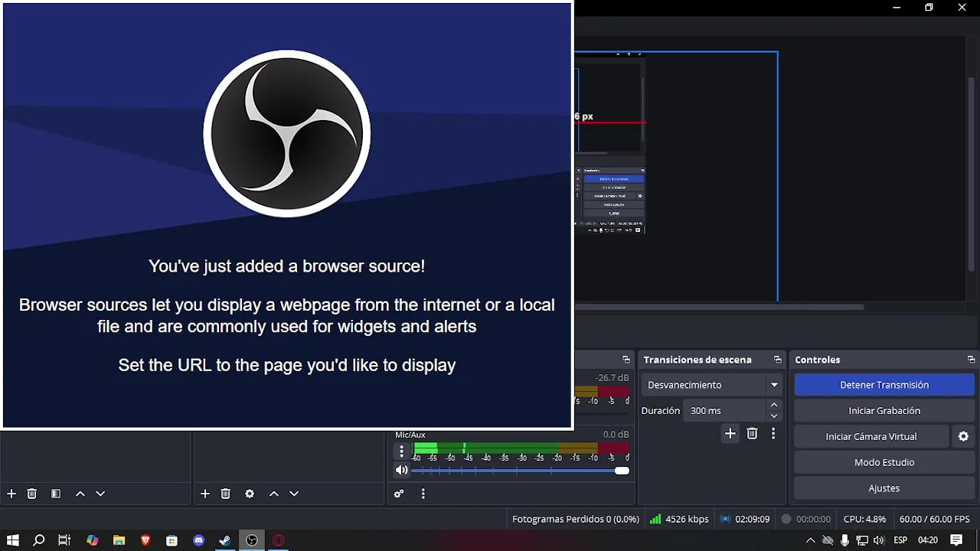Click Iniciar Grabación button
The width and height of the screenshot is (980, 551).
point(884,411)
